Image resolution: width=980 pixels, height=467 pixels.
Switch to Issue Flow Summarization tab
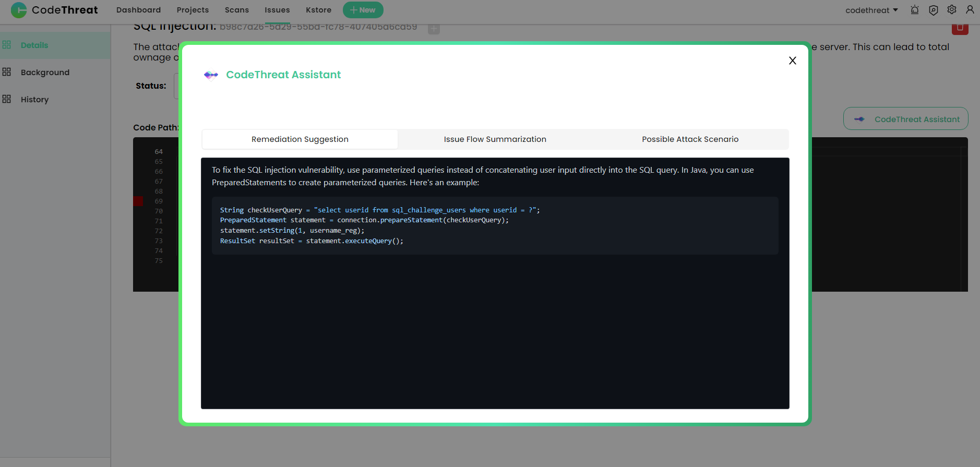coord(495,139)
